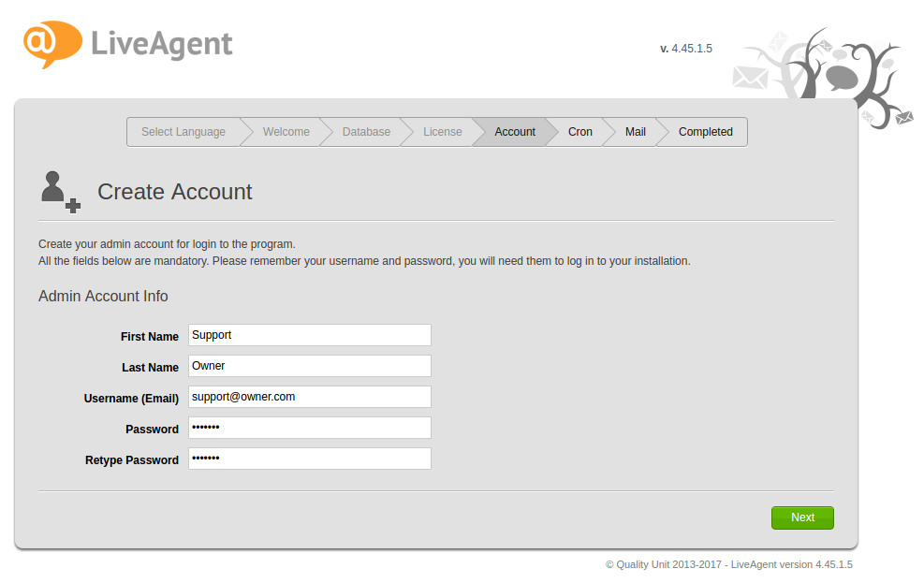Click the LiveAgent wordmark text
The height and width of the screenshot is (583, 924).
point(161,44)
